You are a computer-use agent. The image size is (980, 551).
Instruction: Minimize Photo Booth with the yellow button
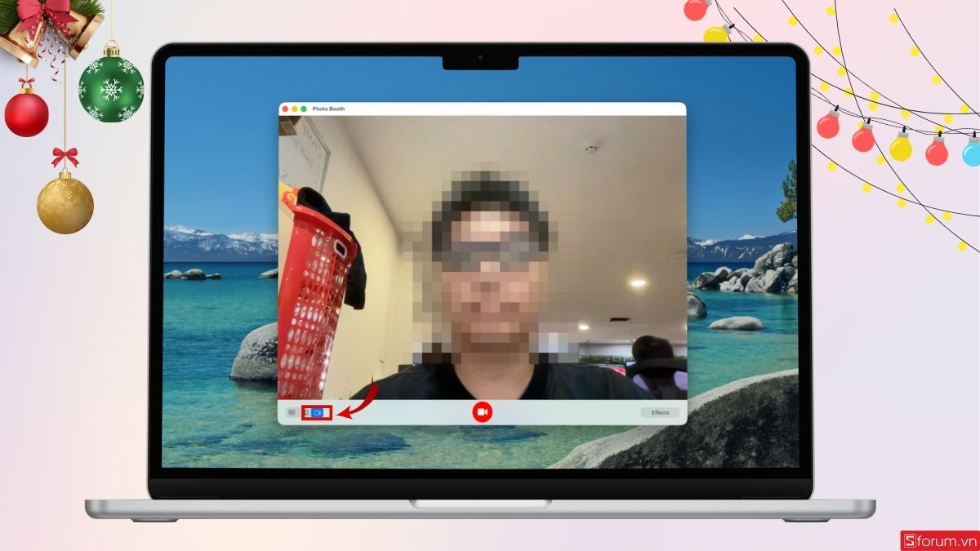click(294, 109)
